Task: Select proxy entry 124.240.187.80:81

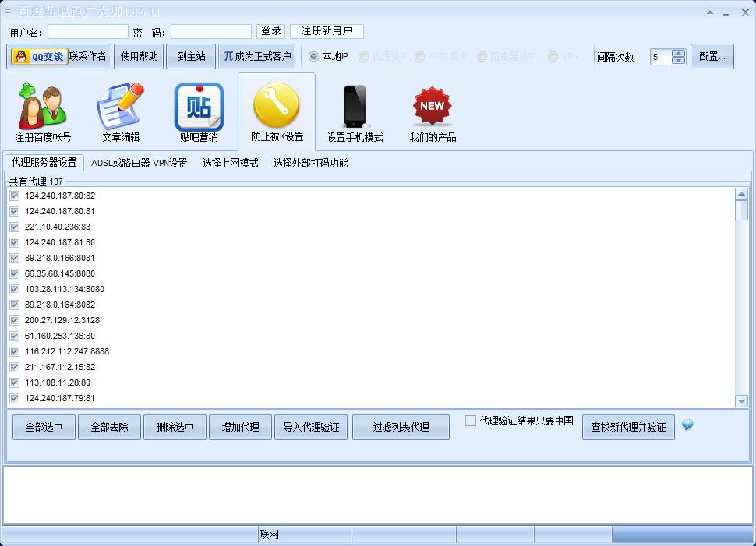Action: coord(60,211)
